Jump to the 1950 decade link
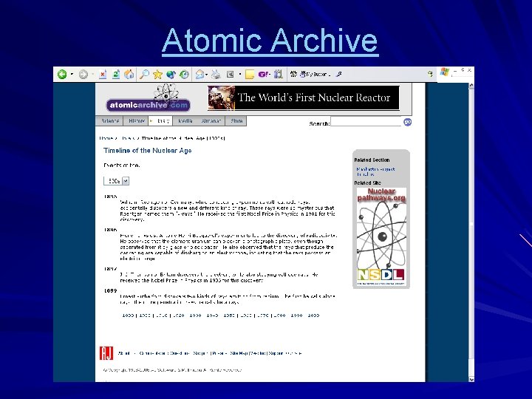 tap(229, 316)
